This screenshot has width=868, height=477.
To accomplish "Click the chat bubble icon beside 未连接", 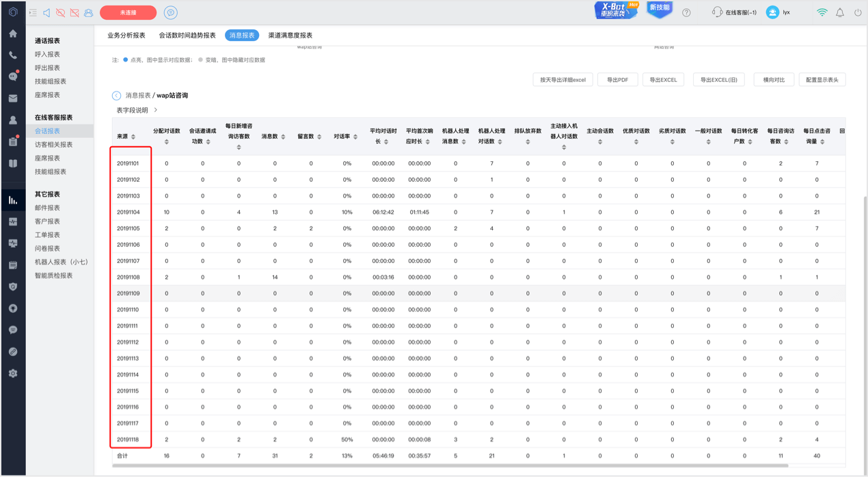I will 171,12.
